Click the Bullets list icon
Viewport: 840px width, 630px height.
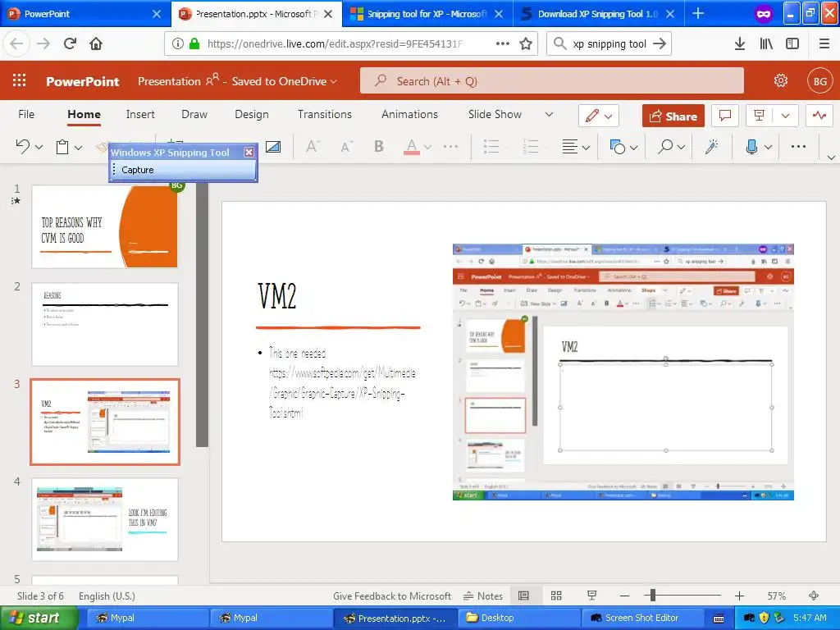[491, 146]
